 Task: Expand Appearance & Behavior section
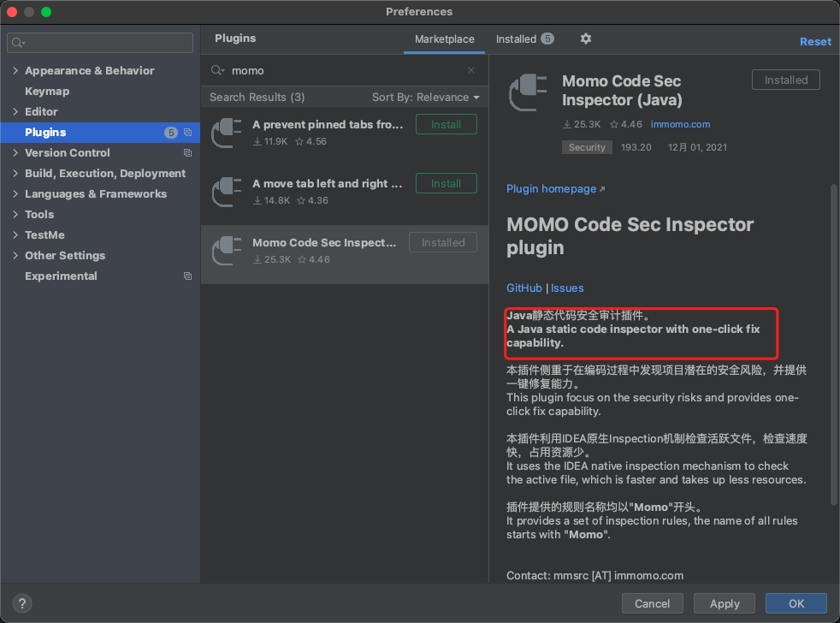pos(15,71)
